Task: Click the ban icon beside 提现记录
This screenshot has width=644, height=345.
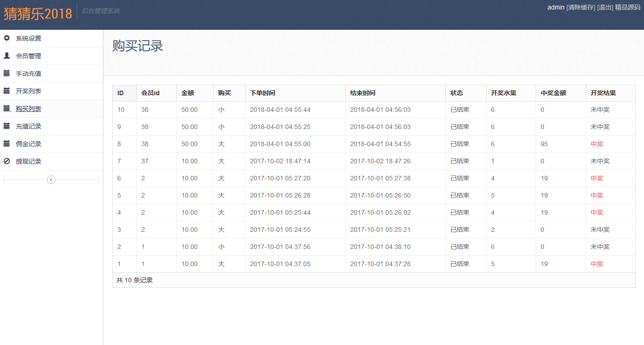Action: click(x=7, y=161)
